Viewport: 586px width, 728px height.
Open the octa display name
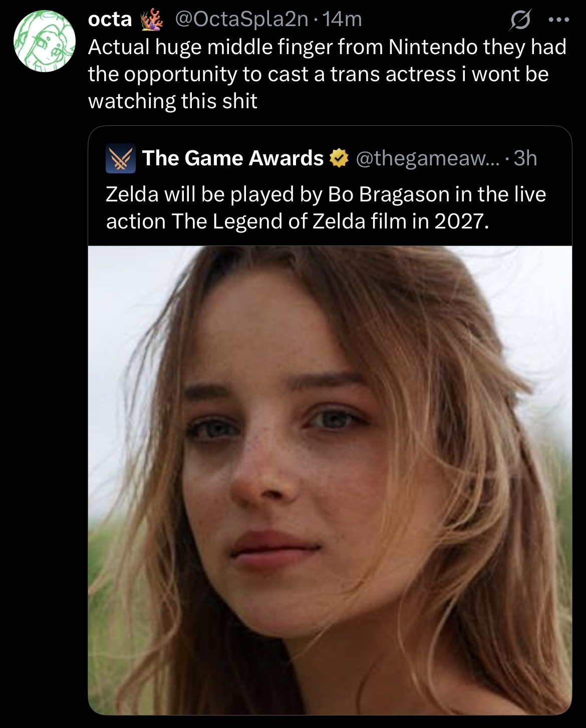(110, 20)
